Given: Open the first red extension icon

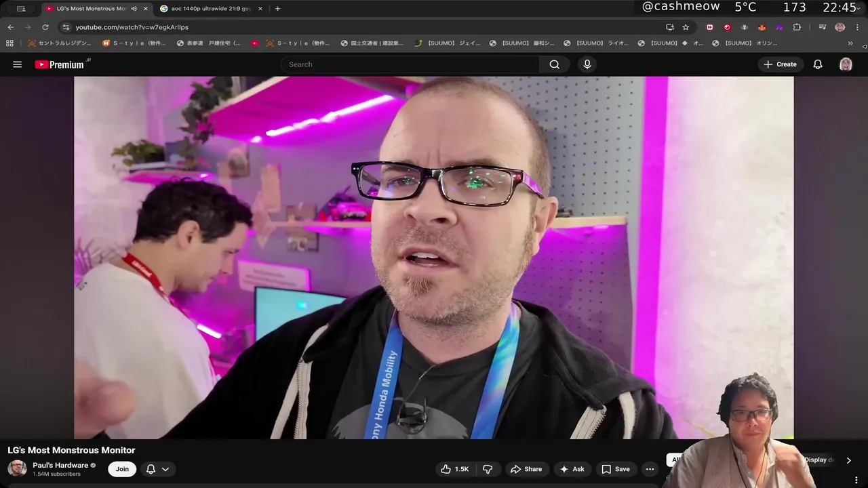Looking at the screenshot, I should click(x=710, y=27).
